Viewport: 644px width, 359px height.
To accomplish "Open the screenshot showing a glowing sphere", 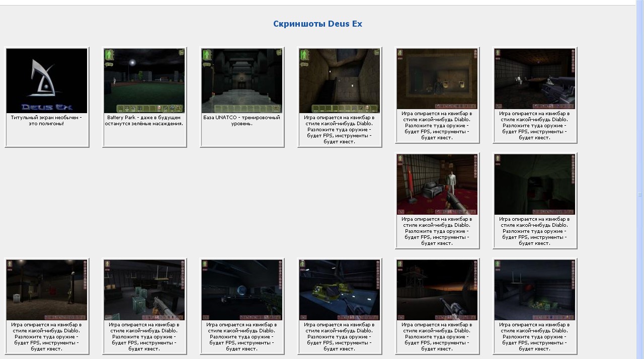I will click(x=242, y=290).
